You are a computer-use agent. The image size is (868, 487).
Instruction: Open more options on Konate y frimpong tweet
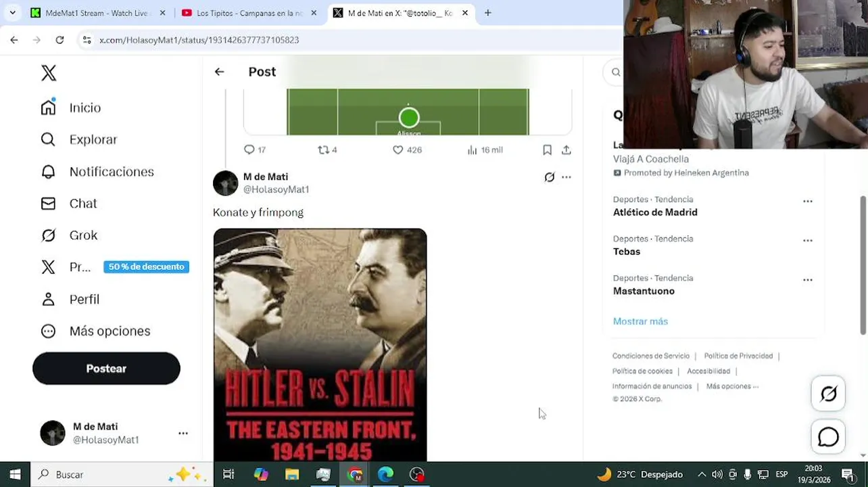(x=566, y=177)
